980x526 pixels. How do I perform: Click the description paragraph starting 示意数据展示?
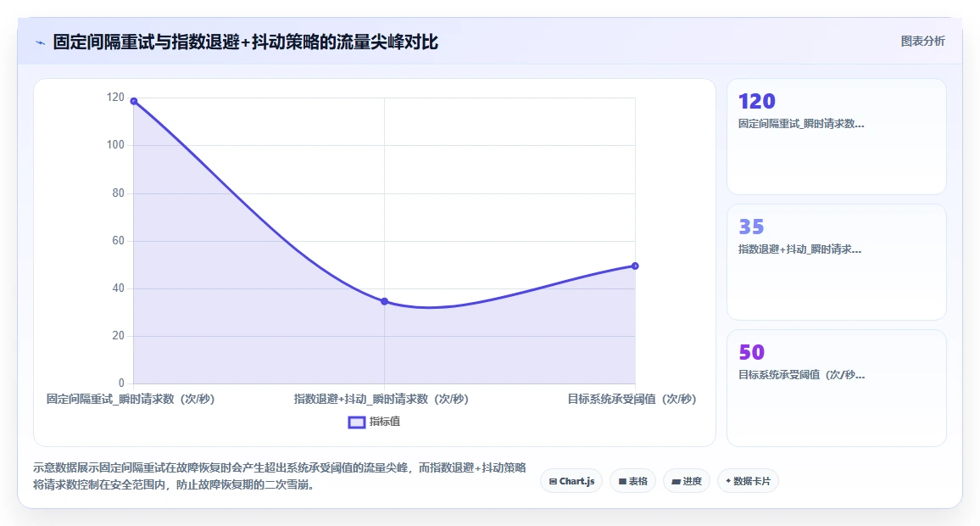pos(280,476)
